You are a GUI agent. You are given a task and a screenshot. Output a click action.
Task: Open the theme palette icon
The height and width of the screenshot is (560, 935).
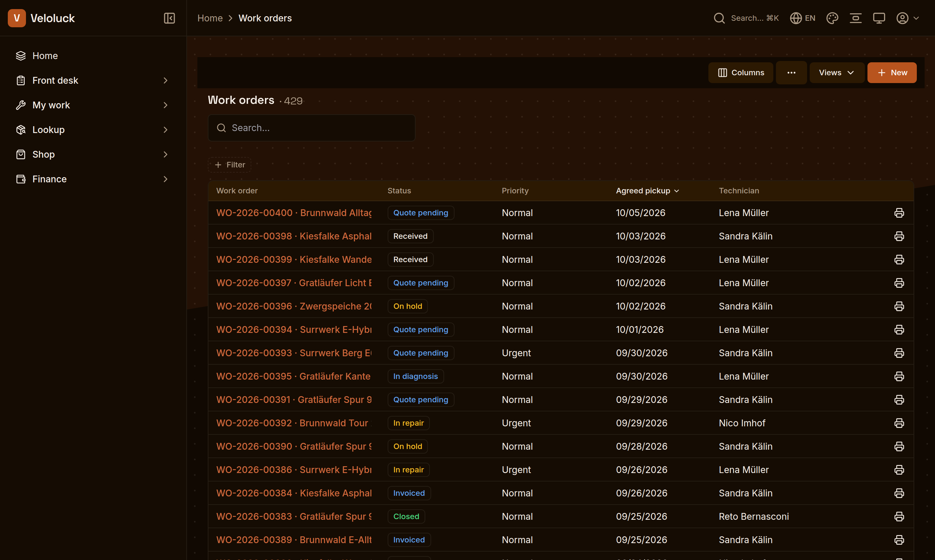coord(832,18)
